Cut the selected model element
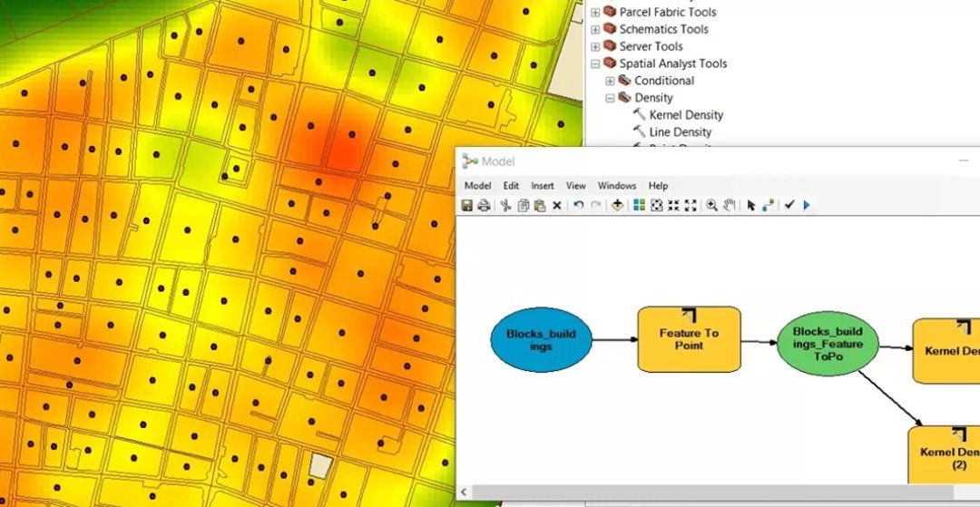 pos(506,205)
